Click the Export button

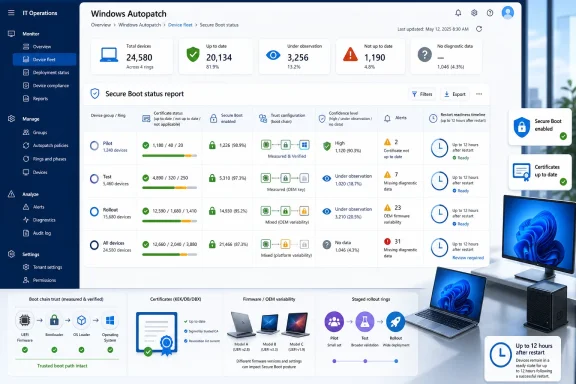click(x=455, y=94)
